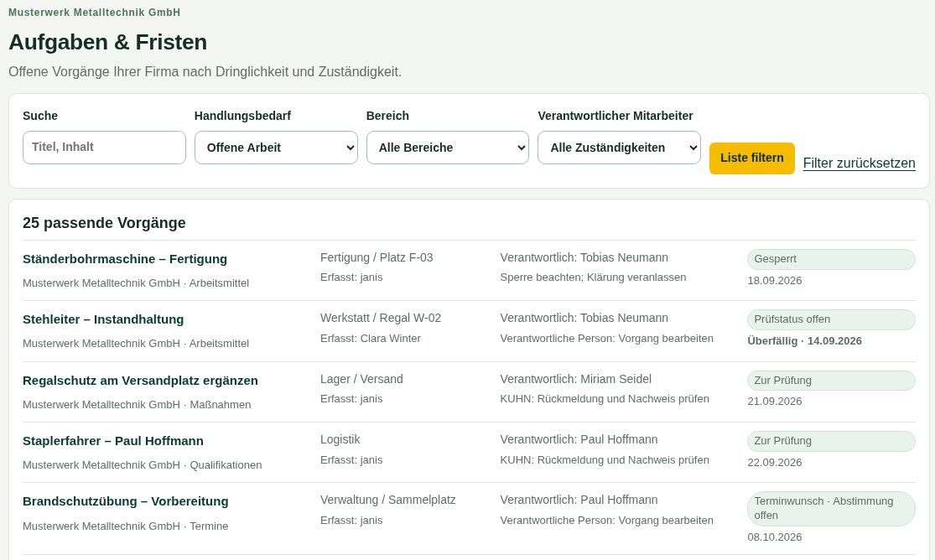The image size is (935, 560).
Task: Click Verantwortlich: Miriam Seidel text
Action: [x=575, y=379]
